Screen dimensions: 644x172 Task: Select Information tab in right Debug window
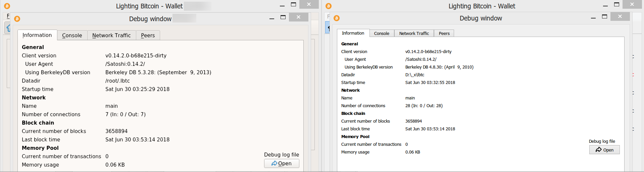353,33
